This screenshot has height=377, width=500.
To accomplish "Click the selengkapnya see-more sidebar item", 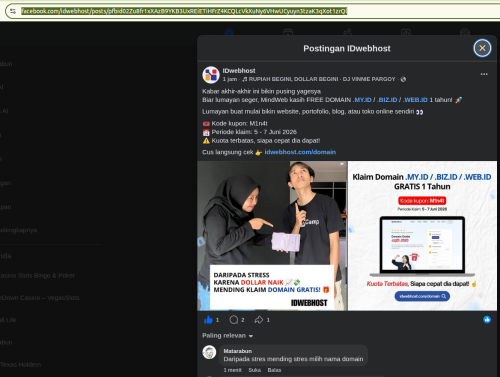I will coord(18,230).
